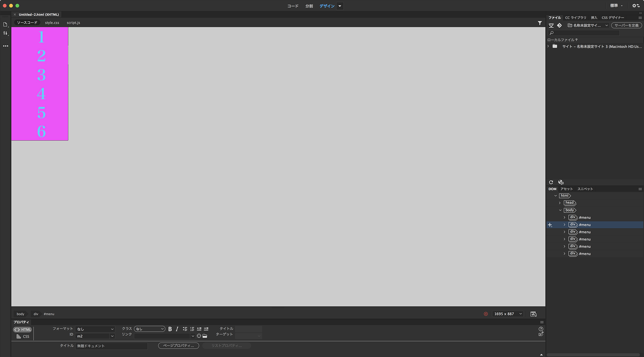Switch to the CC ライブラリ tab

point(576,18)
